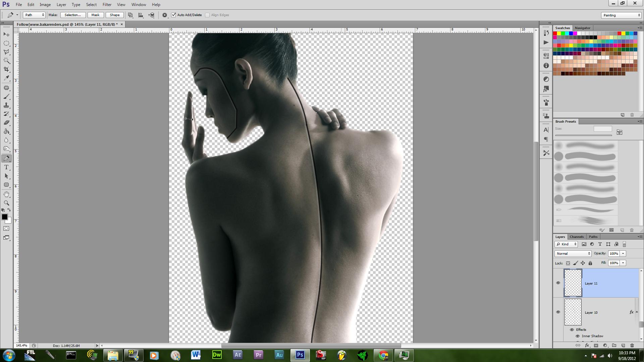
Task: Open the Info panel icon
Action: 546,66
